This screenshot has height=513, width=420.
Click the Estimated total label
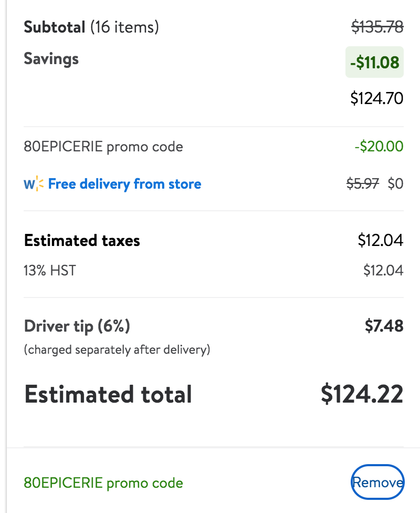point(108,394)
